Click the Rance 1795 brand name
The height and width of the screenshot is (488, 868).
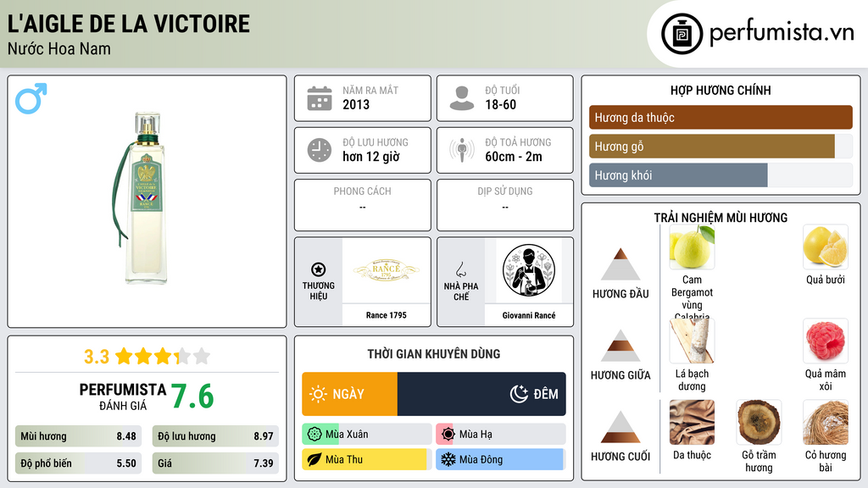387,315
